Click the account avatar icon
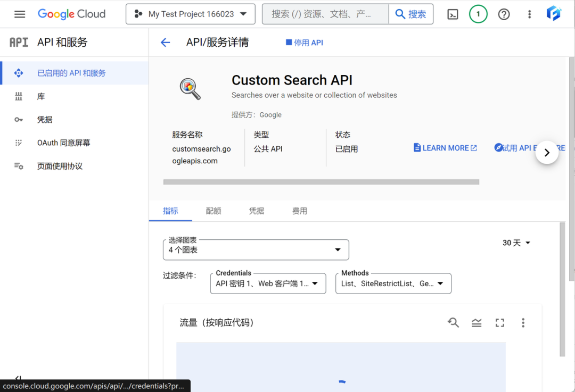This screenshot has height=392, width=575. pos(554,13)
